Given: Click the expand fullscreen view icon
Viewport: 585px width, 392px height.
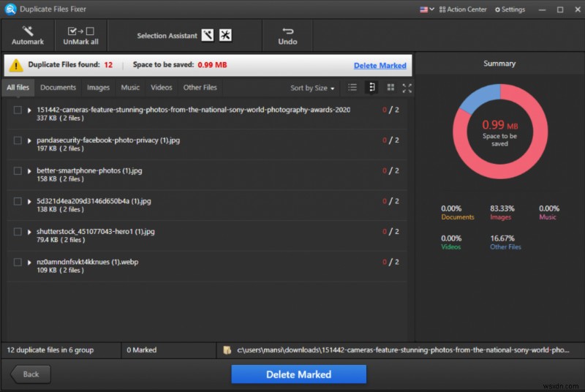Looking at the screenshot, I should pos(407,88).
